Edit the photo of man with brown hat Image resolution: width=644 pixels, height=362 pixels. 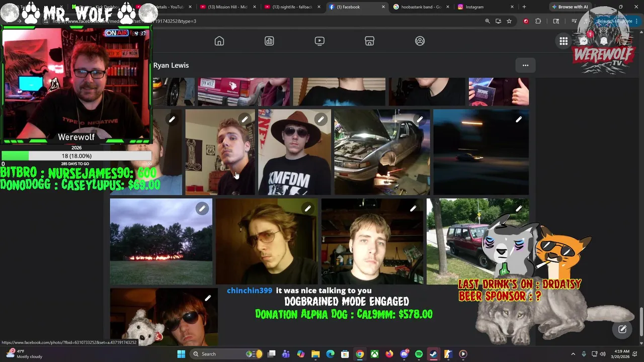320,119
